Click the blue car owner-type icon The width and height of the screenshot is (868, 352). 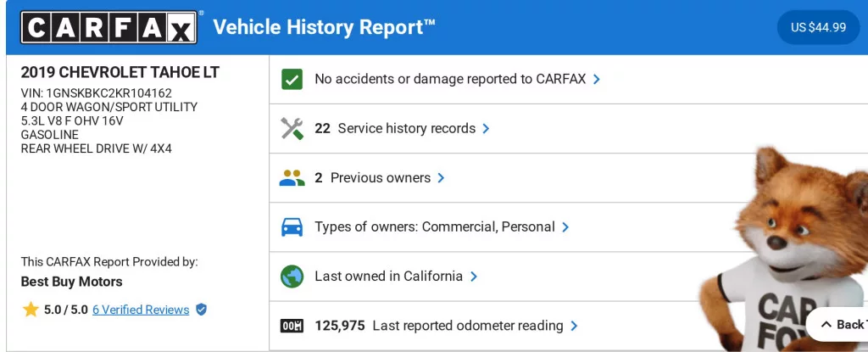[x=292, y=227]
